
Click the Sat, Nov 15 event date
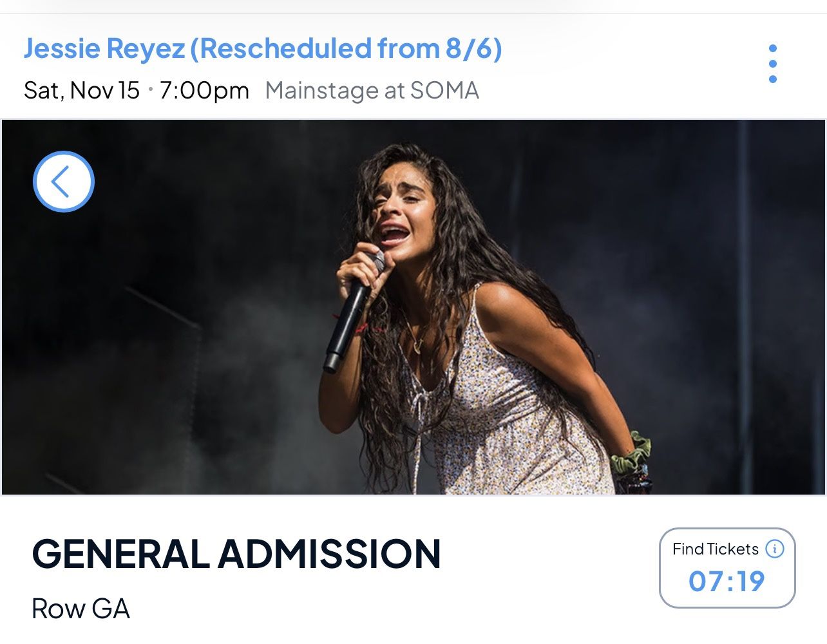pos(82,91)
